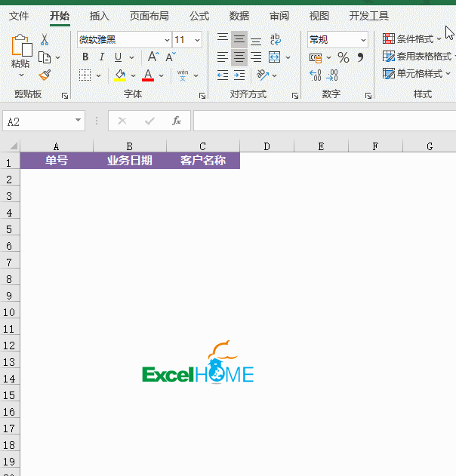Click 套用表格格式 button
The image size is (456, 476).
(x=417, y=56)
